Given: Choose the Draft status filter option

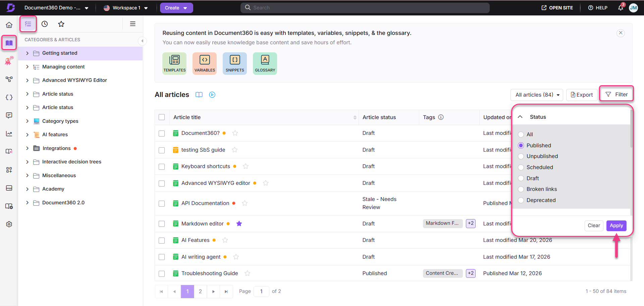Looking at the screenshot, I should point(521,178).
